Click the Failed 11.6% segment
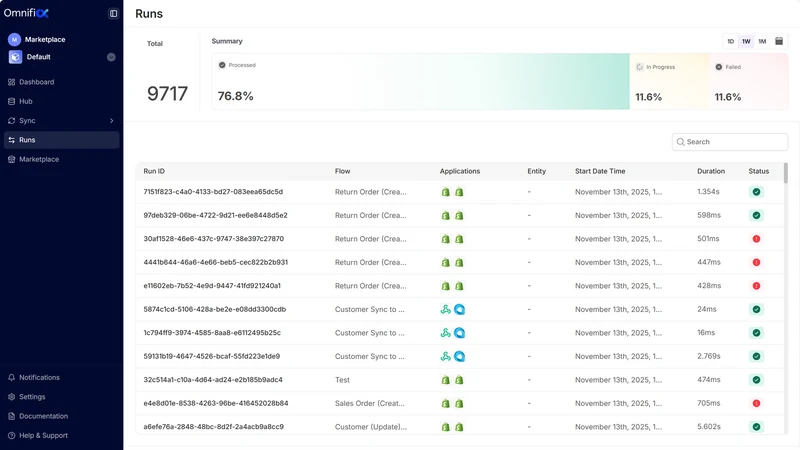This screenshot has height=450, width=800. [748, 82]
